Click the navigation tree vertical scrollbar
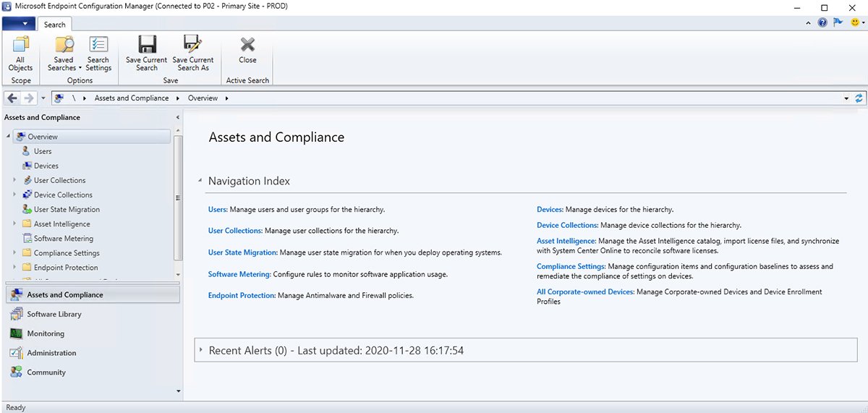This screenshot has height=413, width=868. point(178,197)
